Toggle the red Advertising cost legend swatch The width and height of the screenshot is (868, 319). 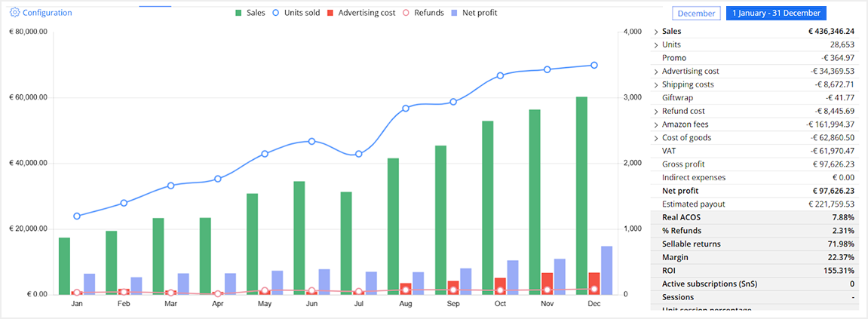[330, 12]
